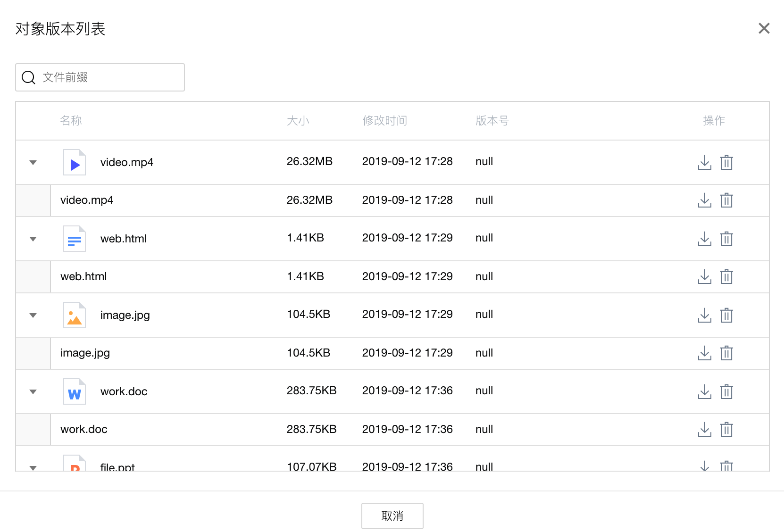Close the 对象版本列表 dialog
Screen dimensions: 784x532
click(764, 29)
